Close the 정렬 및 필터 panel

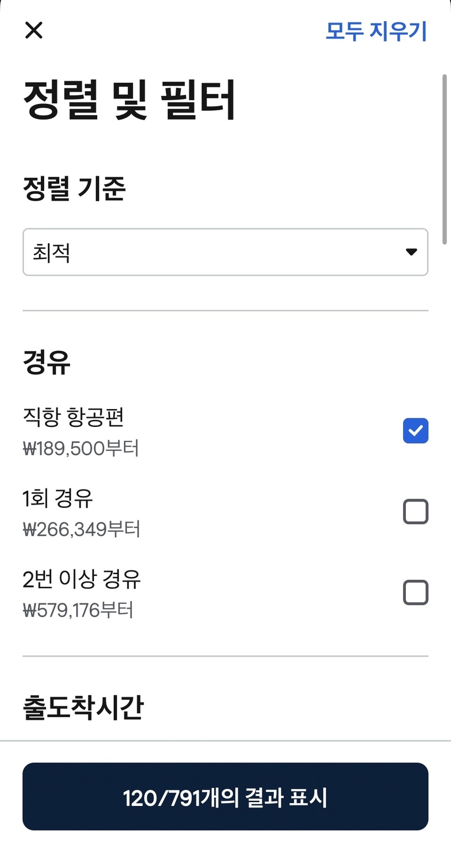point(34,30)
